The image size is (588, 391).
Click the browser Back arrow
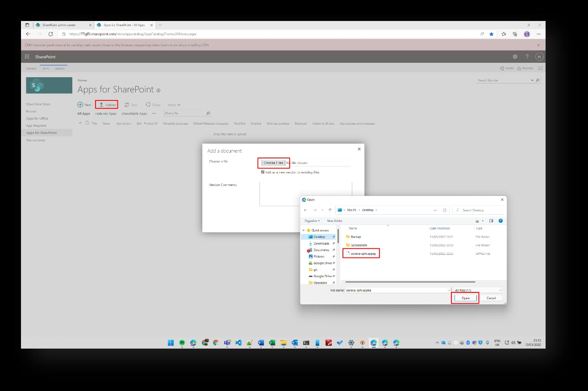pos(28,34)
